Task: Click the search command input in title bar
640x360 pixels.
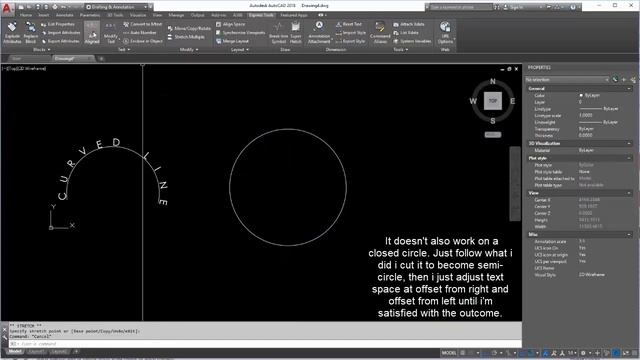Action: point(460,7)
